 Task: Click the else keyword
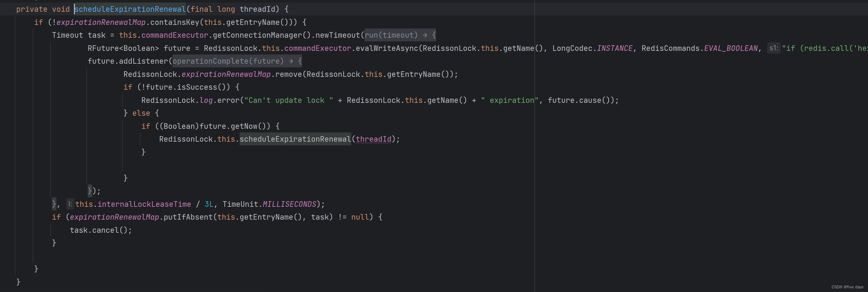(141, 113)
